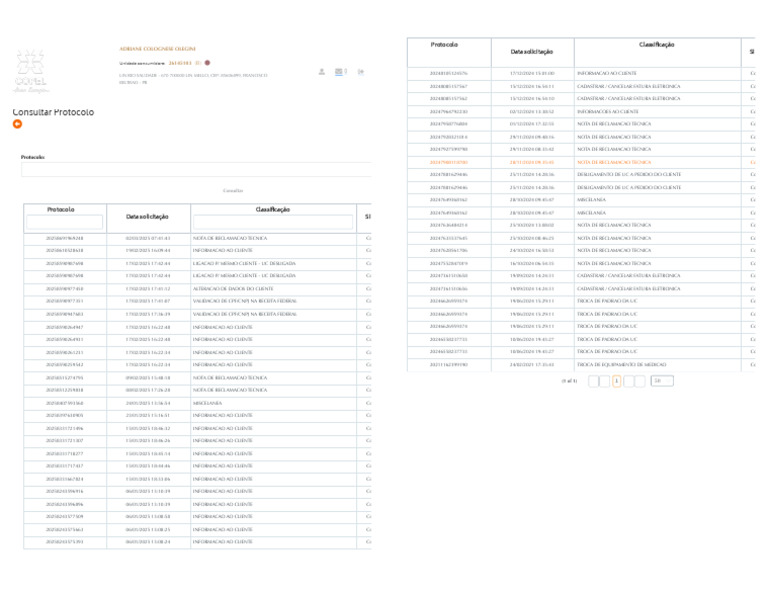Viewport: 768px width, 594px height.
Task: Click the Consultar button
Action: 233,190
